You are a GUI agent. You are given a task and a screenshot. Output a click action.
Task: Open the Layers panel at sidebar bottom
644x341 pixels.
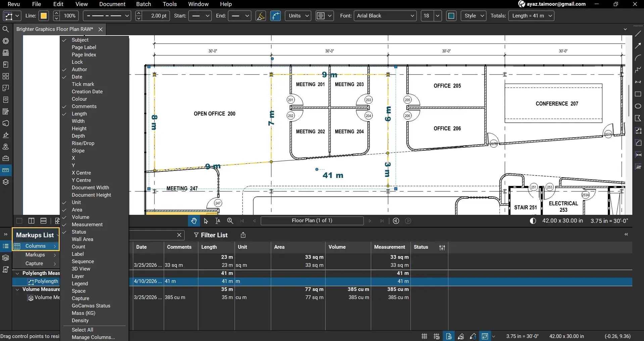click(x=5, y=182)
